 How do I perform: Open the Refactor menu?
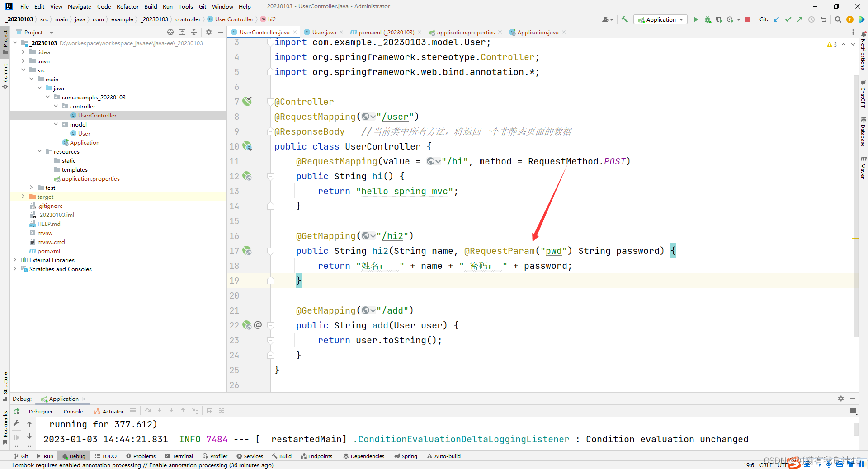click(127, 6)
